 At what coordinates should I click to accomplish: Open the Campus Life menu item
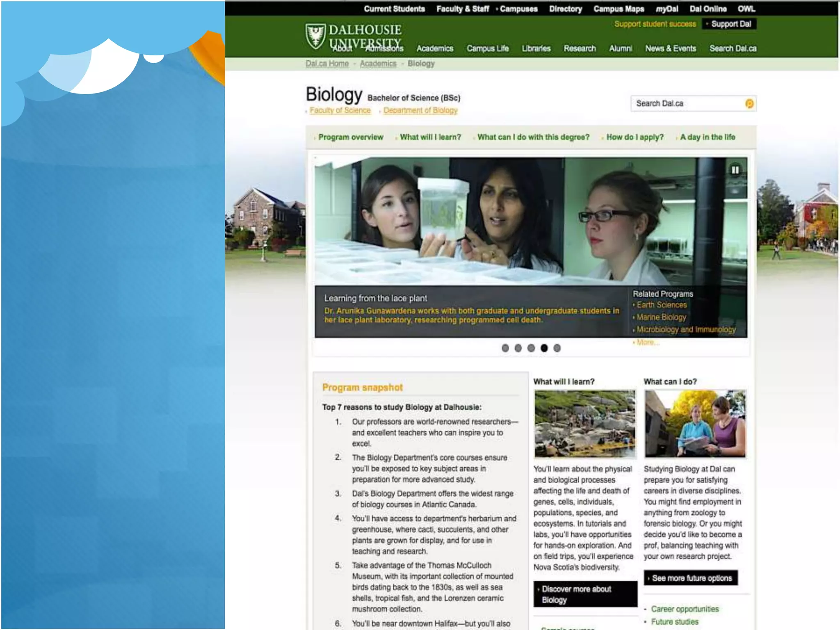click(x=487, y=48)
